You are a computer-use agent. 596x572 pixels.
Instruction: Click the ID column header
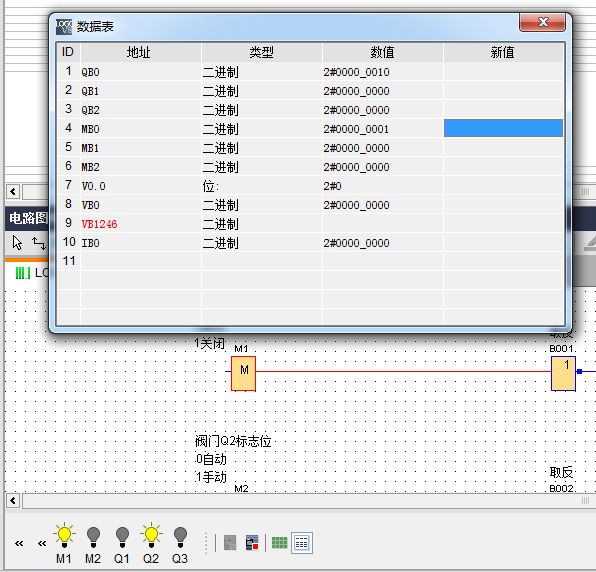68,52
